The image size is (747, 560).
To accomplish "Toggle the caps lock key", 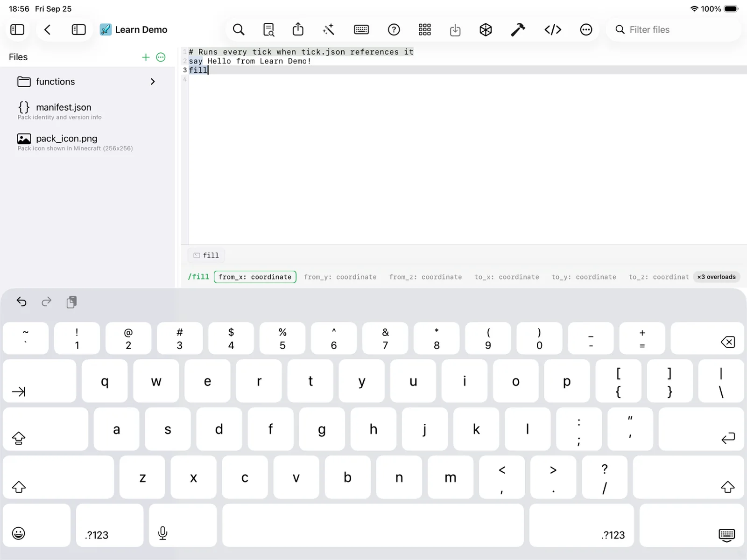I will pyautogui.click(x=45, y=429).
